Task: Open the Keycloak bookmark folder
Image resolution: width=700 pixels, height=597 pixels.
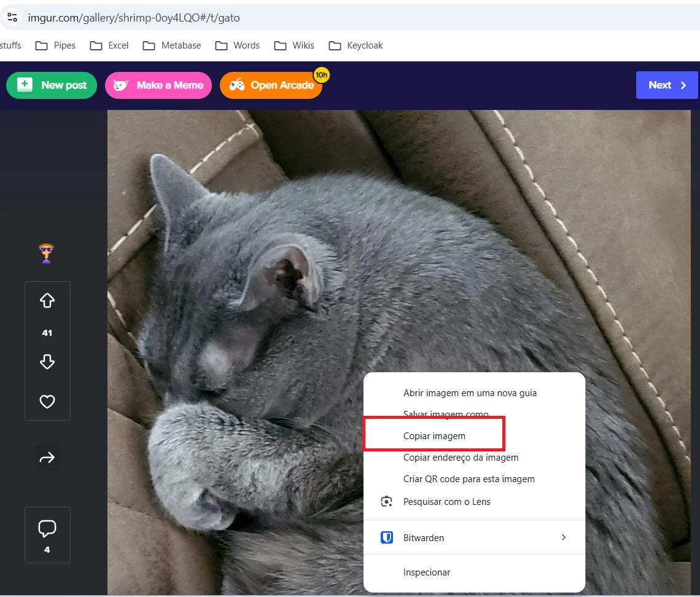Action: pyautogui.click(x=356, y=45)
